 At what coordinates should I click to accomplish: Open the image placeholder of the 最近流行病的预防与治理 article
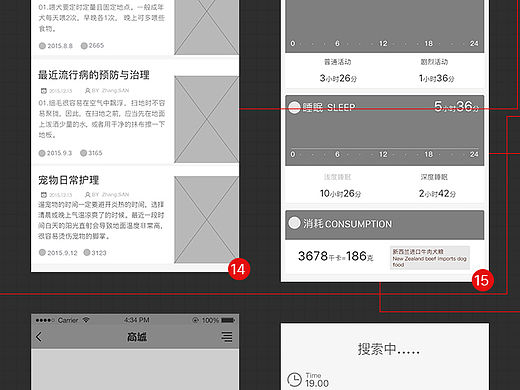[206, 119]
